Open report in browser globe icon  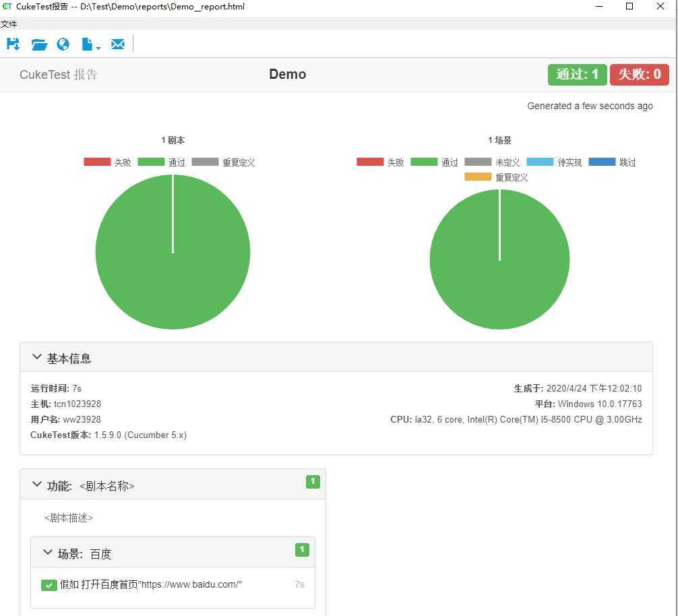tap(63, 44)
